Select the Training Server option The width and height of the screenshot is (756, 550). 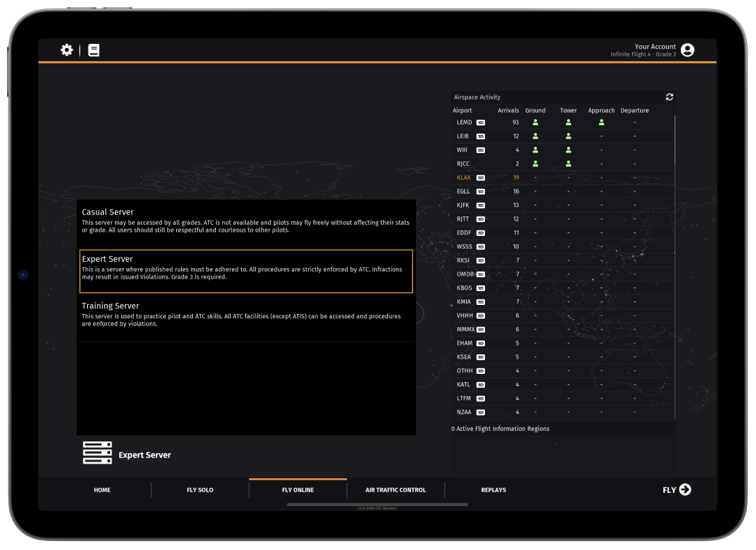(245, 315)
